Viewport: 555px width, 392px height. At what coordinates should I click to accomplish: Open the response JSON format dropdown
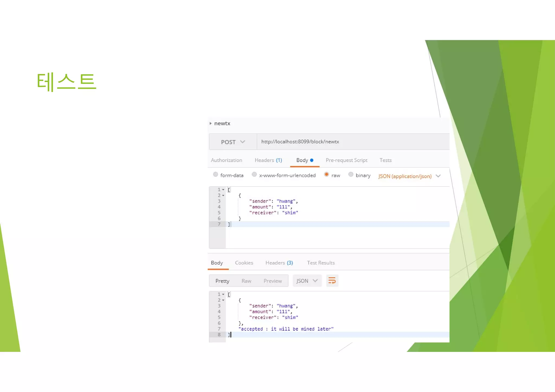pos(307,281)
